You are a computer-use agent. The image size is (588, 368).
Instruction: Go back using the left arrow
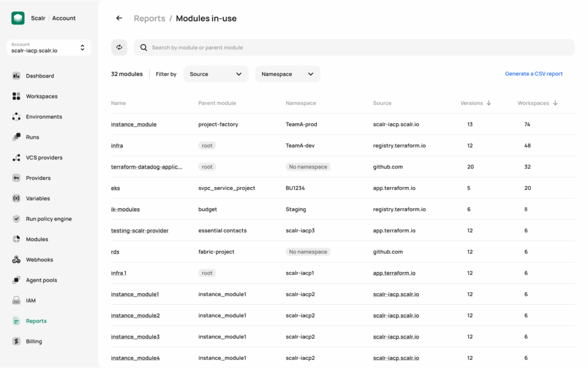119,18
